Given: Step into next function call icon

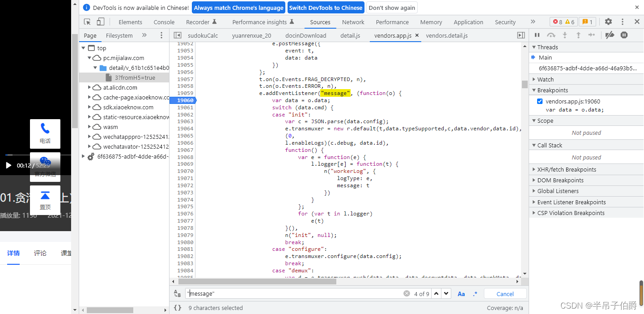Looking at the screenshot, I should click(565, 35).
